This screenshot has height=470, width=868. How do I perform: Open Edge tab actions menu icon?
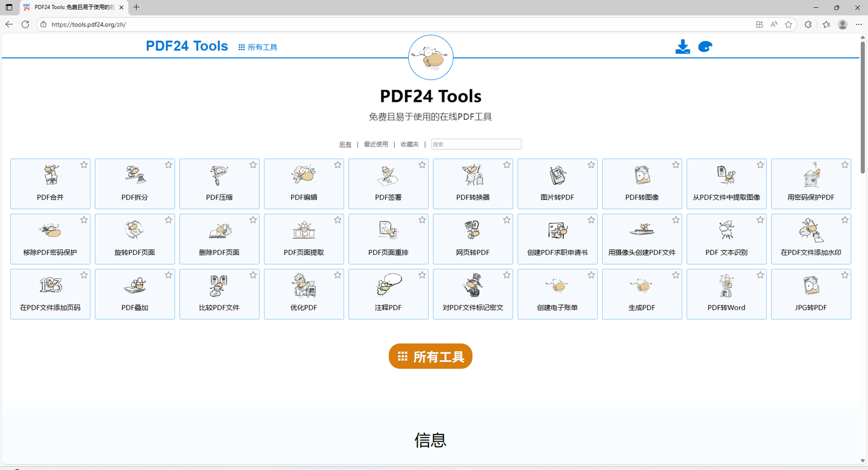(x=8, y=7)
